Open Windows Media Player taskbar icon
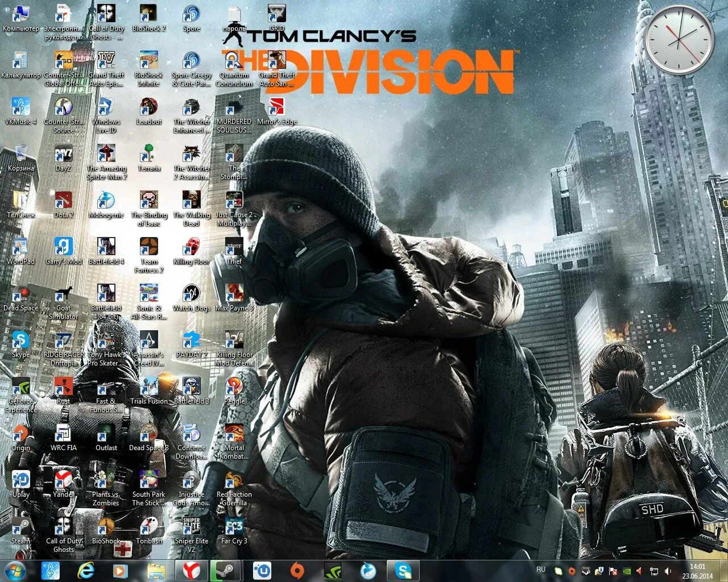The image size is (728, 582). coord(120,570)
